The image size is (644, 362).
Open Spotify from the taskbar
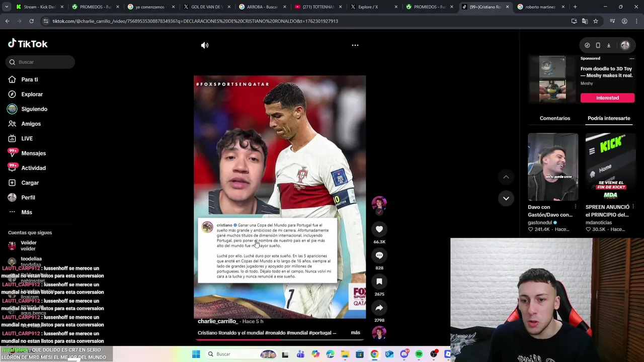click(x=419, y=354)
